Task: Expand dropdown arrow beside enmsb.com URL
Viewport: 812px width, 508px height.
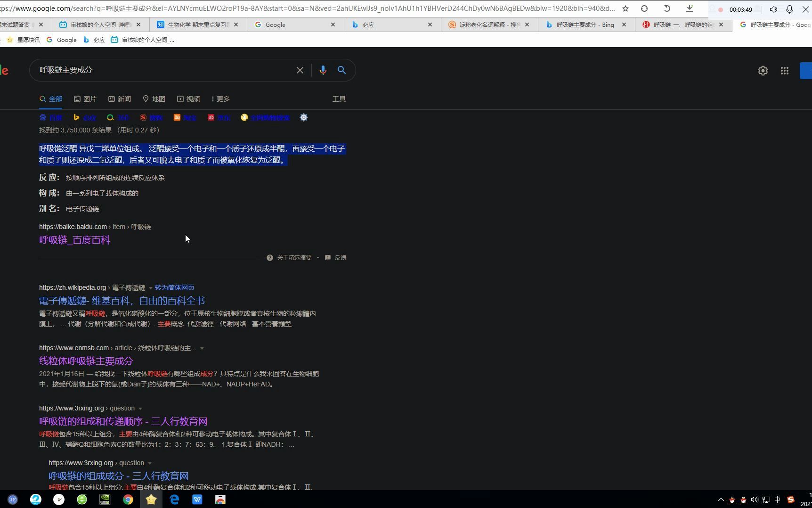Action: (202, 348)
